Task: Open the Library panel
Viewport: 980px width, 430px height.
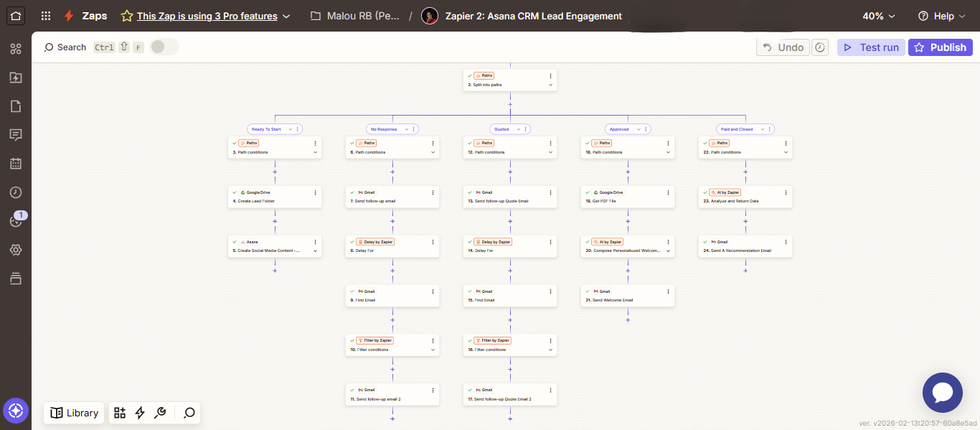Action: (75, 413)
